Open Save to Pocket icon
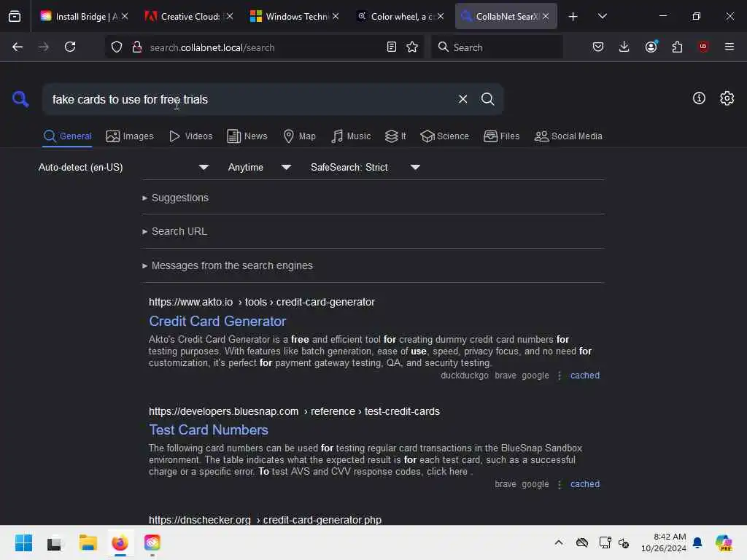The width and height of the screenshot is (747, 560). point(598,47)
